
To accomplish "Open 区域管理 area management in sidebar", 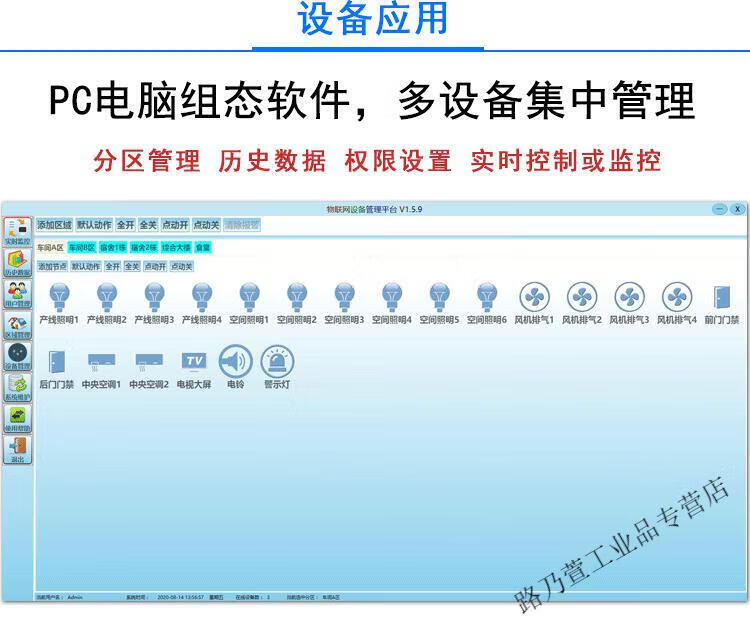I will click(x=17, y=325).
